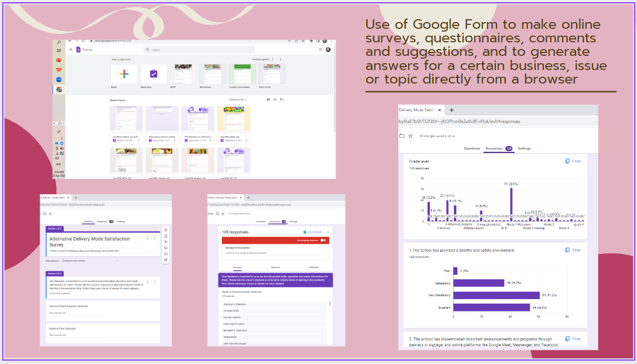Select the Questions tab in the survey editor window
Screen dimensions: 637x364
point(88,222)
